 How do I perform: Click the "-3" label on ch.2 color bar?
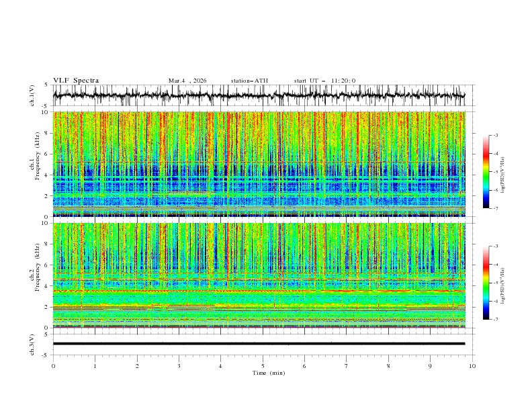pos(495,246)
